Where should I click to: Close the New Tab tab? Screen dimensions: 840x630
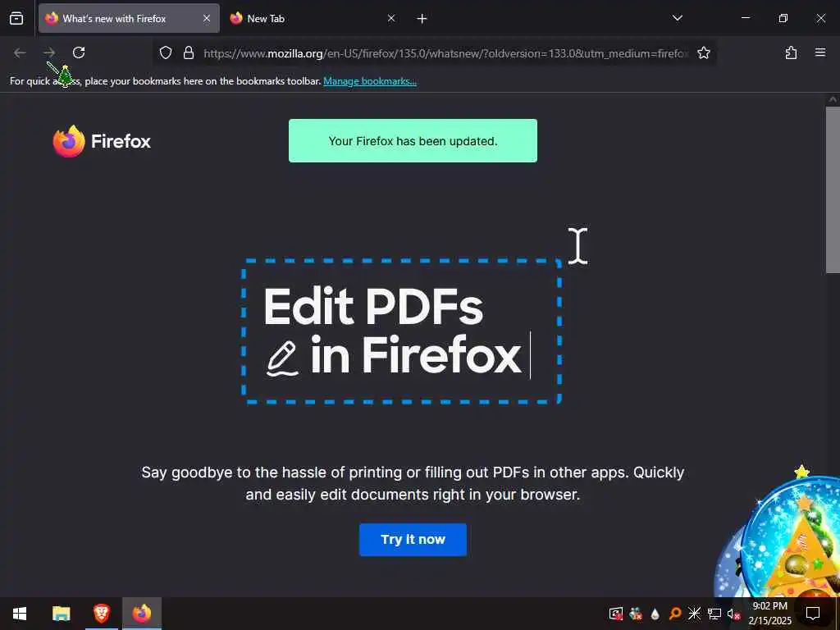point(391,18)
